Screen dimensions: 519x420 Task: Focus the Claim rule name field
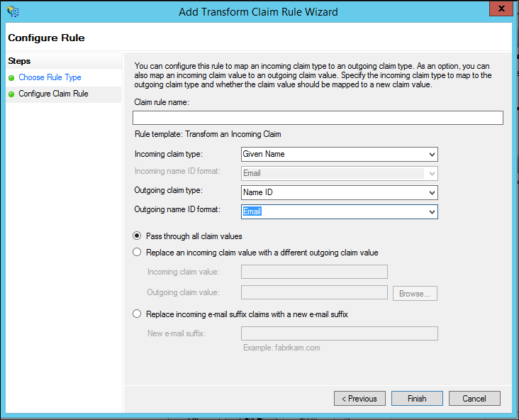click(x=318, y=118)
